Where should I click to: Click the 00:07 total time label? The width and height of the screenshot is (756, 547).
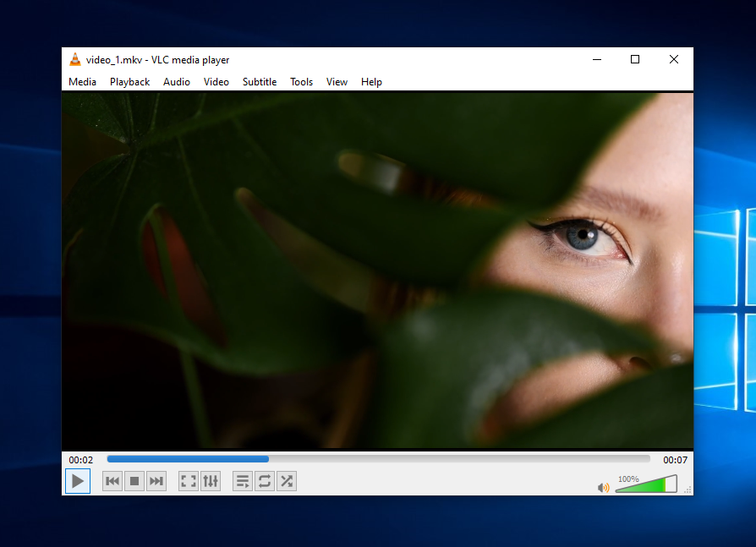pyautogui.click(x=675, y=460)
